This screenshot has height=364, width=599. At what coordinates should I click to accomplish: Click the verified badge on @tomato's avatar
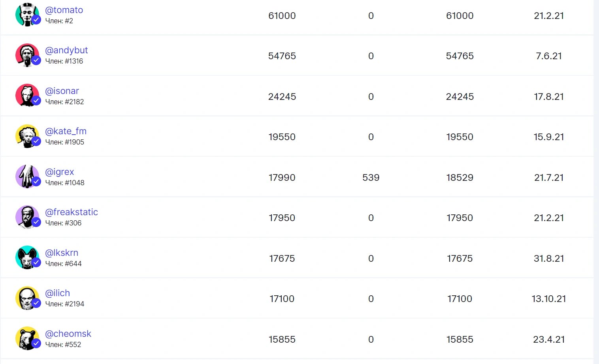(x=36, y=20)
